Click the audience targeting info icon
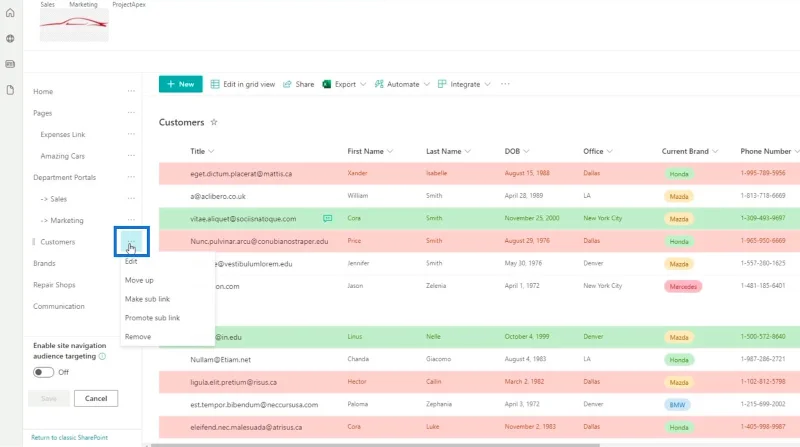The image size is (800, 447). click(103, 356)
